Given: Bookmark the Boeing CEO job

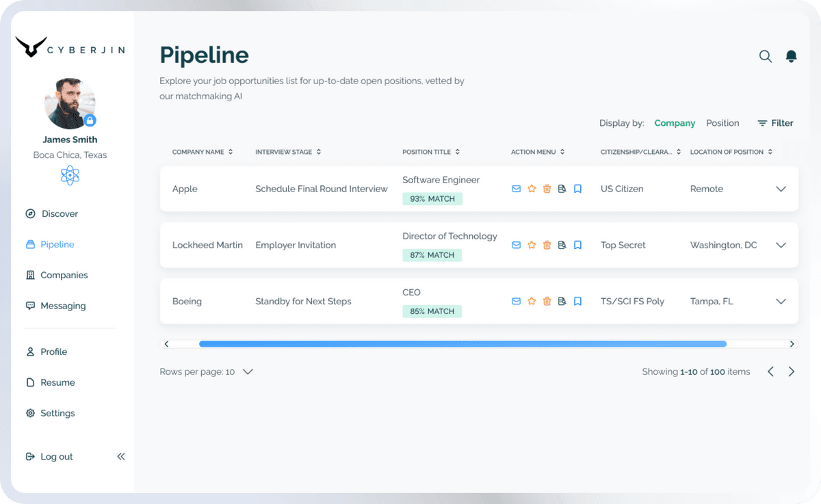Looking at the screenshot, I should click(x=577, y=301).
